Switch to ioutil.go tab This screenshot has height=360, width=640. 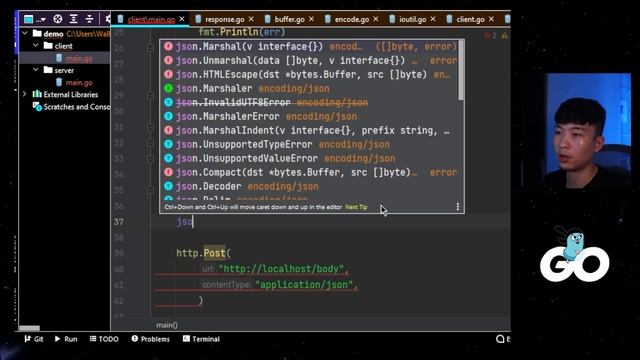(x=413, y=19)
